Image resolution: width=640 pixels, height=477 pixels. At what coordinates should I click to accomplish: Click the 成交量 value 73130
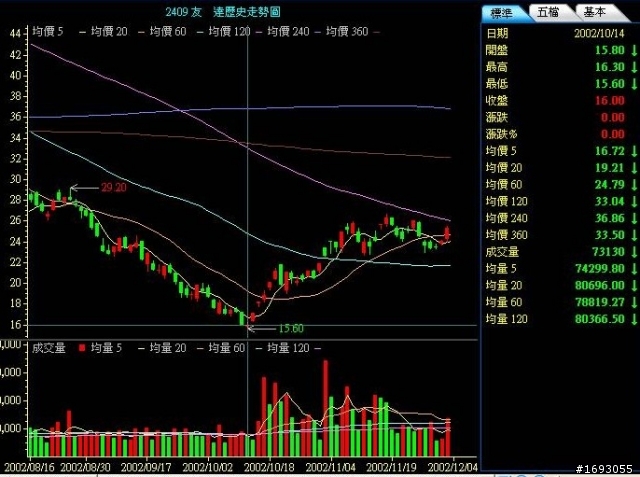(608, 252)
